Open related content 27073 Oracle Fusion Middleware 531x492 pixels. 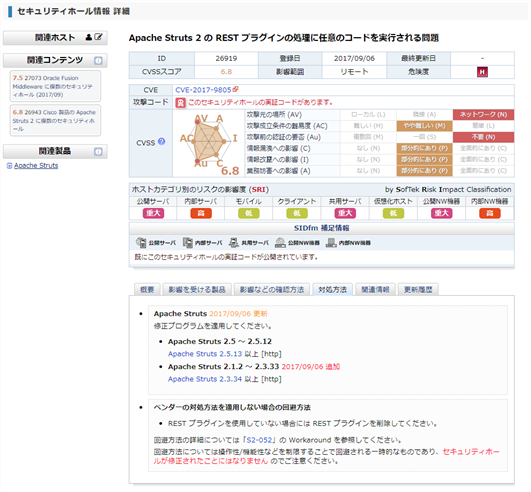tap(55, 86)
